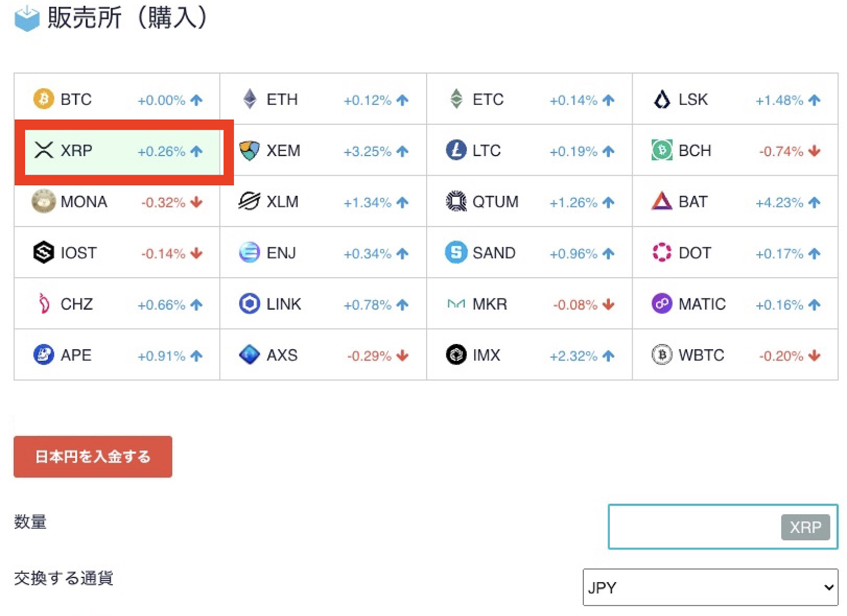Focus the 数量 XRP quantity input field
Image resolution: width=847 pixels, height=616 pixels.
click(723, 527)
